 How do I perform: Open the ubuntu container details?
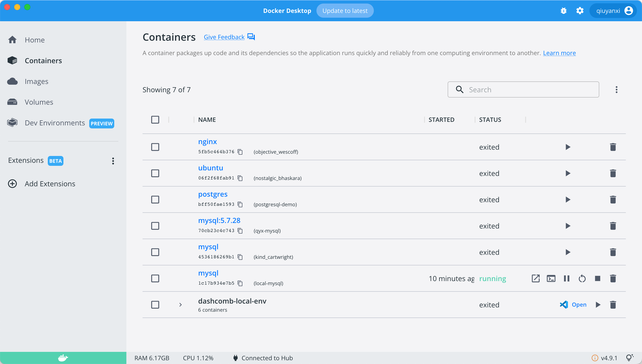(211, 168)
